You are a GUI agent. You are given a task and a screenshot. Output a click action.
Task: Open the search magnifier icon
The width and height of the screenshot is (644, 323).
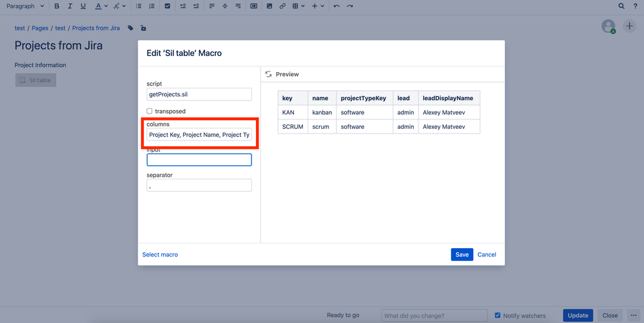(x=621, y=6)
